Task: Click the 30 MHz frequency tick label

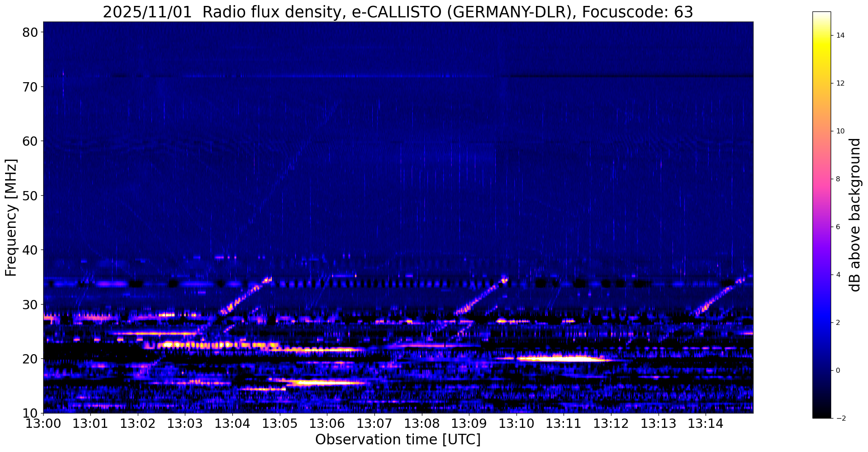Action: click(x=31, y=304)
